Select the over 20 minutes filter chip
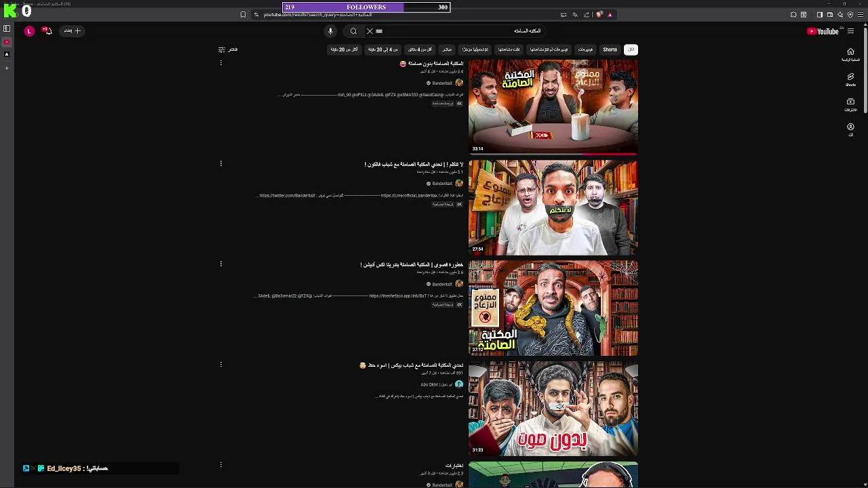Viewport: 868px width, 488px height. [344, 49]
